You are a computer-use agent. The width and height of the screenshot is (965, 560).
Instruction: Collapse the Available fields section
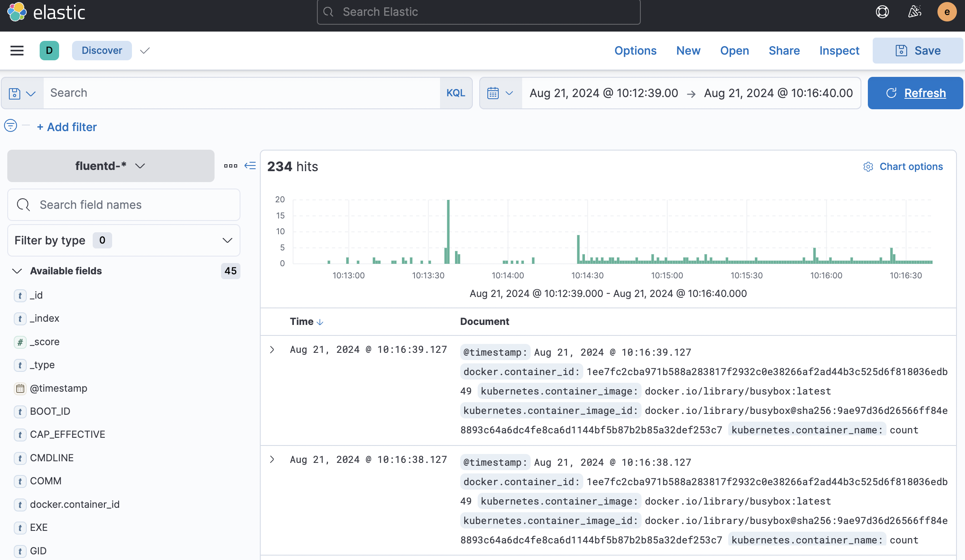(x=17, y=271)
